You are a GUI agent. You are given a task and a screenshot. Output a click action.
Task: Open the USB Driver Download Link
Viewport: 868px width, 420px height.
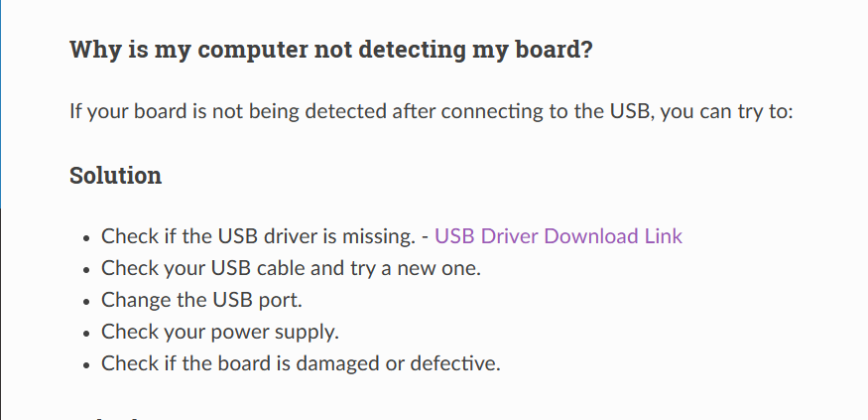coord(558,236)
